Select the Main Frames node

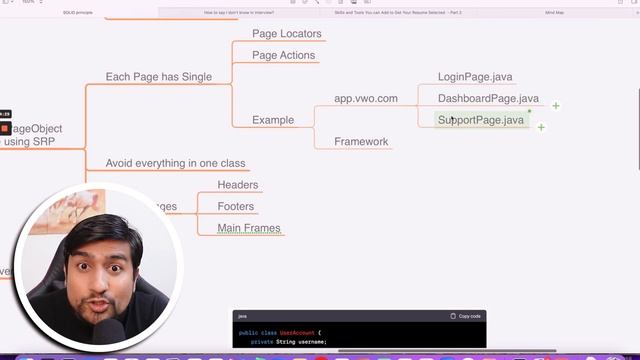[x=249, y=228]
